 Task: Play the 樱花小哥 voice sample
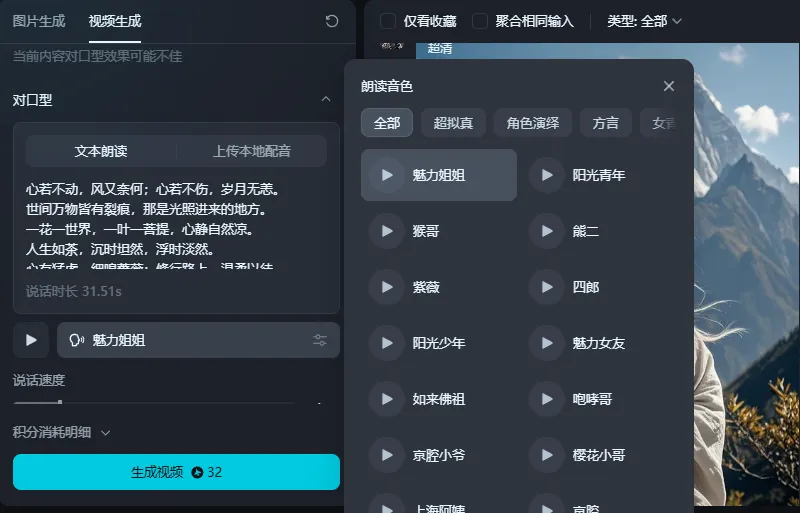pos(546,455)
